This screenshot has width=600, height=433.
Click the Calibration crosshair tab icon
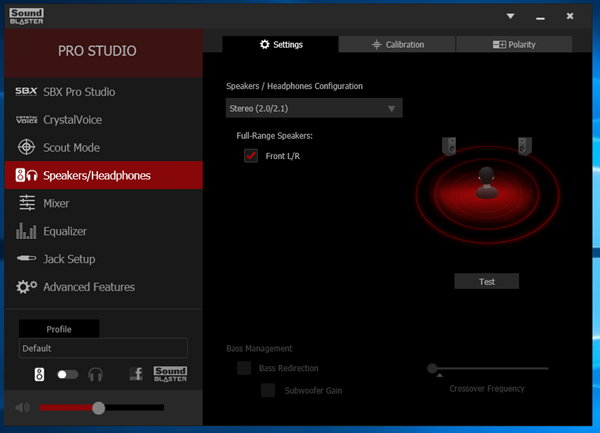pos(377,44)
